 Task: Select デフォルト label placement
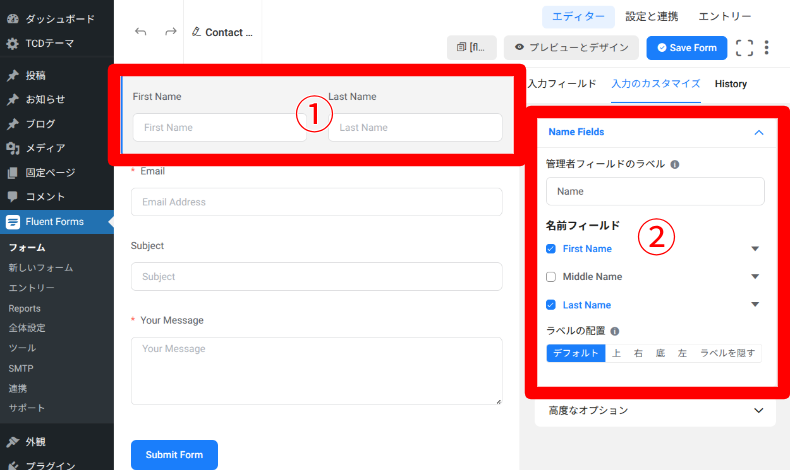point(575,353)
